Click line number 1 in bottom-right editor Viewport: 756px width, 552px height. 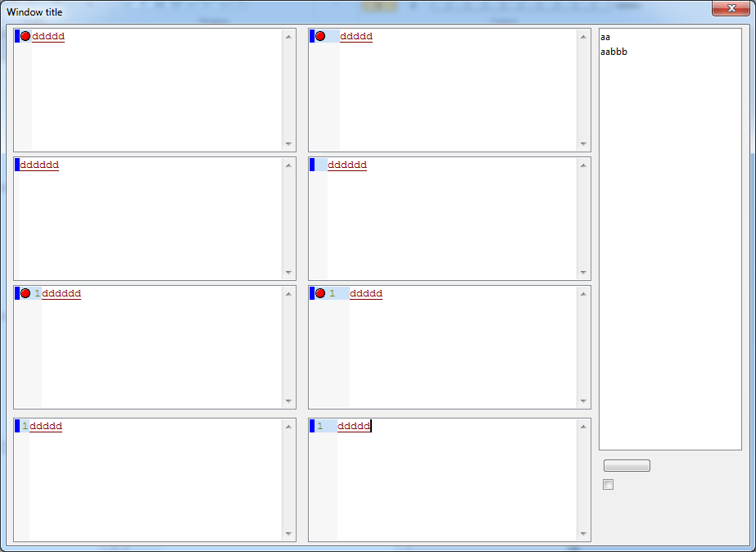tap(320, 426)
